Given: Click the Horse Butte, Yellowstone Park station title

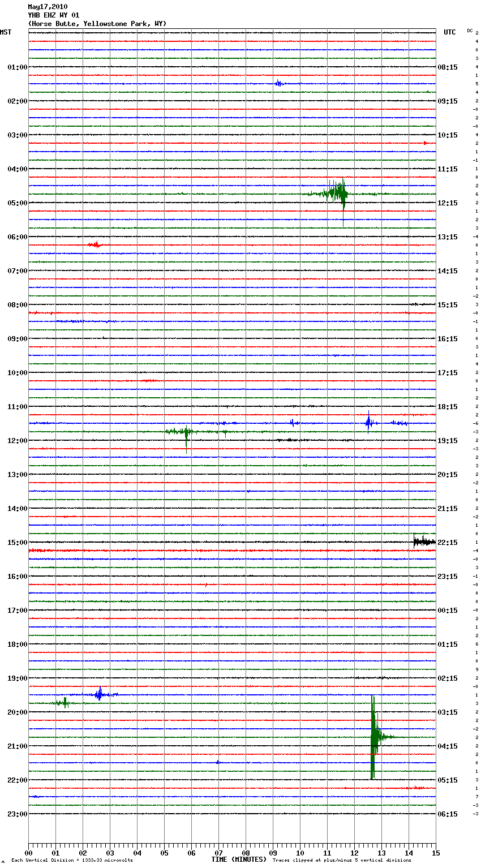Looking at the screenshot, I should coord(97,24).
